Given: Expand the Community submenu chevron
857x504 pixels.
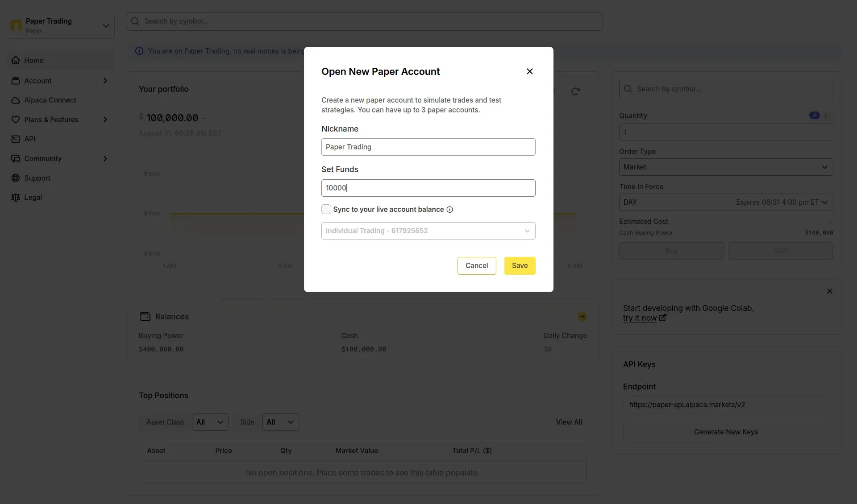Looking at the screenshot, I should tap(105, 159).
